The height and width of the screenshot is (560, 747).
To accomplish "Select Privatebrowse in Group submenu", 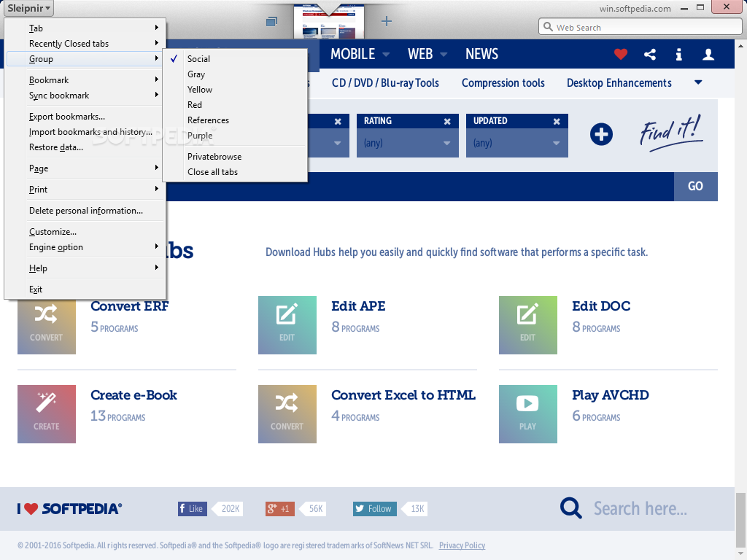I will coord(235,157).
